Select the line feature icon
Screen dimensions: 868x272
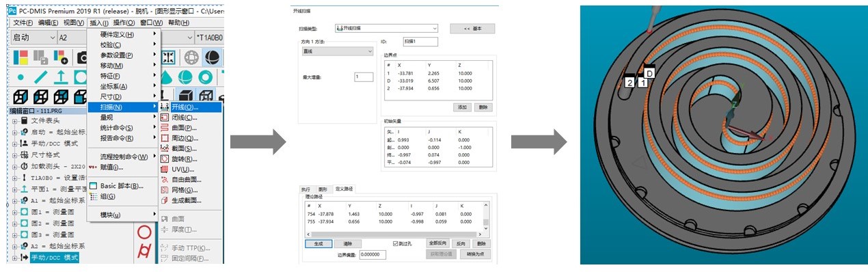[41, 77]
